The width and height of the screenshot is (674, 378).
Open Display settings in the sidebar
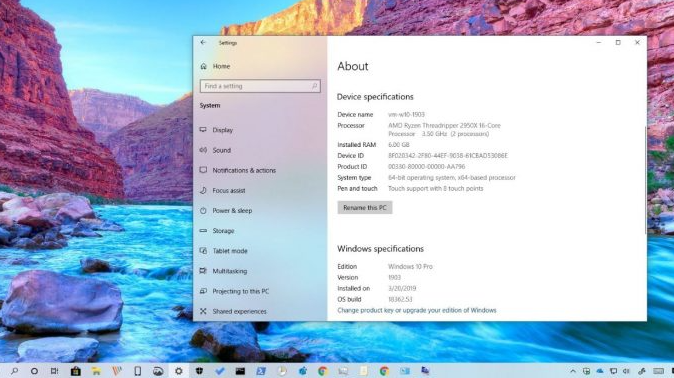tap(223, 130)
